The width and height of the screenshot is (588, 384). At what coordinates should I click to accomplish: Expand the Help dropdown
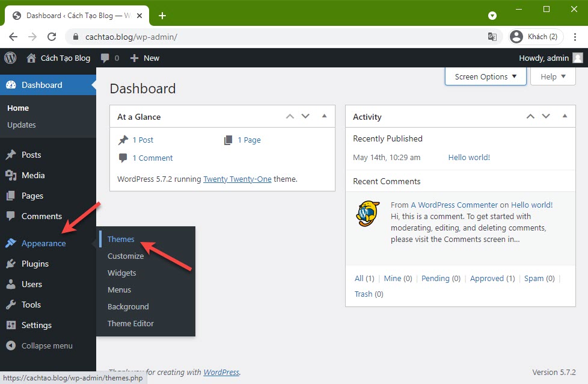tap(553, 76)
